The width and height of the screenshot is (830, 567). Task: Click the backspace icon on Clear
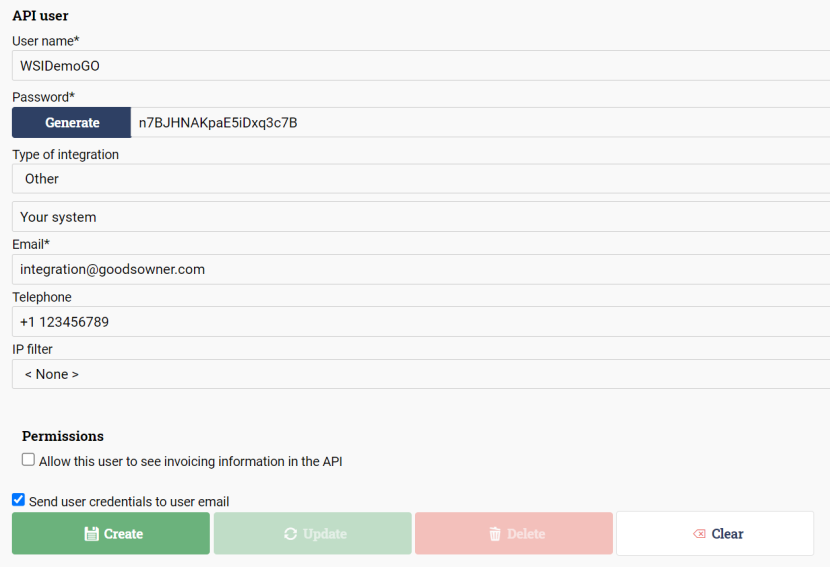coord(699,534)
